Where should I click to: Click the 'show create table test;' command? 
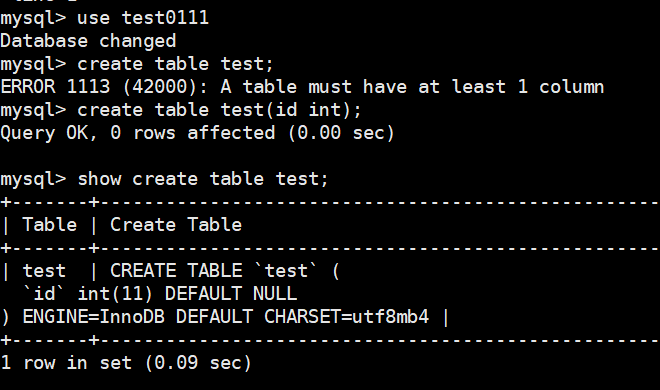click(x=202, y=179)
